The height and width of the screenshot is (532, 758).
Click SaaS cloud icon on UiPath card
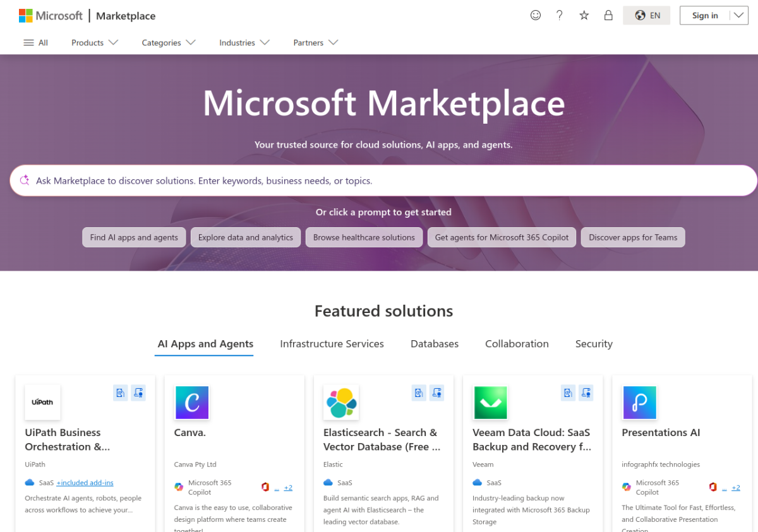[x=29, y=483]
